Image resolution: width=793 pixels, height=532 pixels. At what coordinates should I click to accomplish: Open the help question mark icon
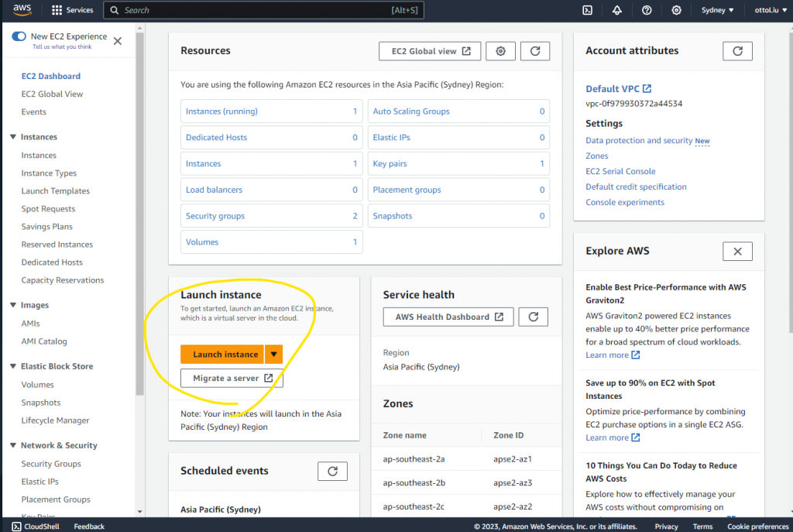[647, 10]
